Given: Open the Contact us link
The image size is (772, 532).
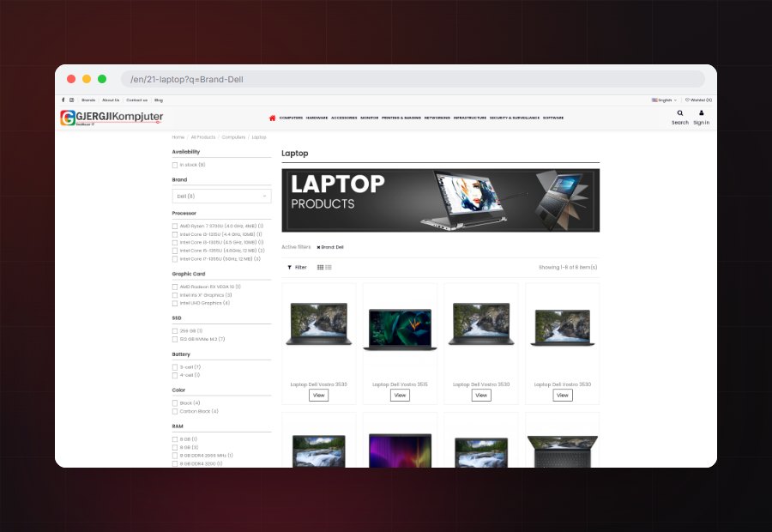Looking at the screenshot, I should pyautogui.click(x=137, y=100).
